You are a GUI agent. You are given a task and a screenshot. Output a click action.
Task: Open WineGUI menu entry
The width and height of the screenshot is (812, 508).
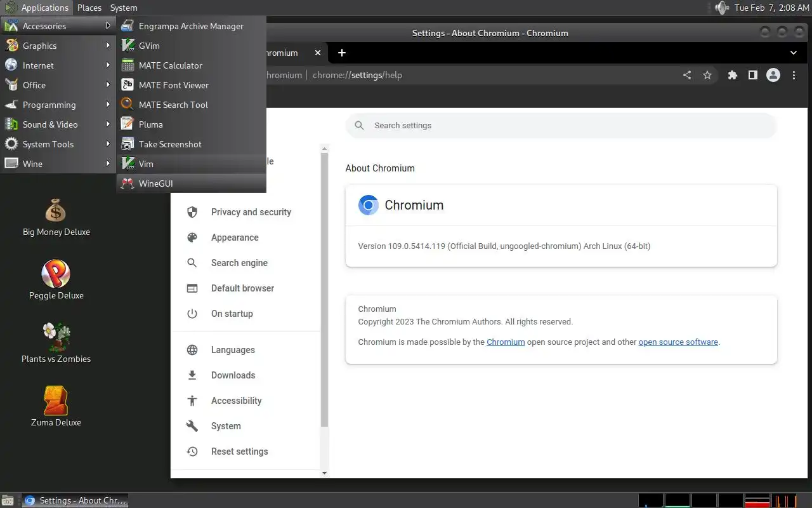pos(191,184)
